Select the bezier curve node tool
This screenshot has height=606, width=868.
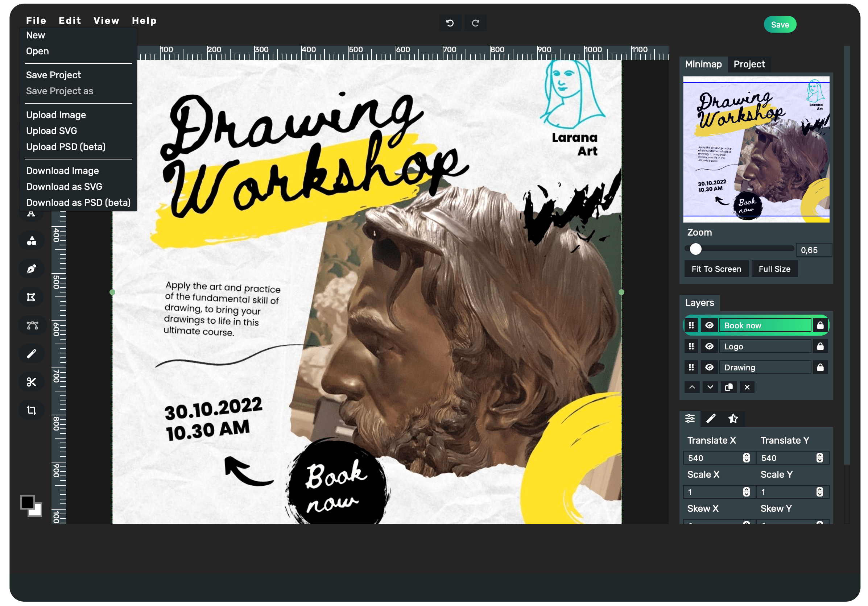click(32, 325)
